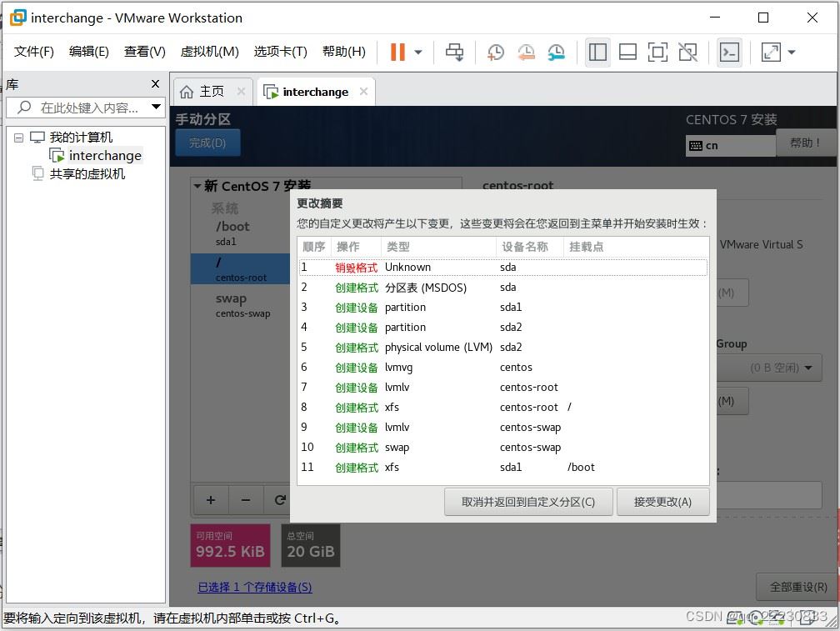840x631 pixels.
Task: Click revert to snapshot icon
Action: [x=526, y=52]
